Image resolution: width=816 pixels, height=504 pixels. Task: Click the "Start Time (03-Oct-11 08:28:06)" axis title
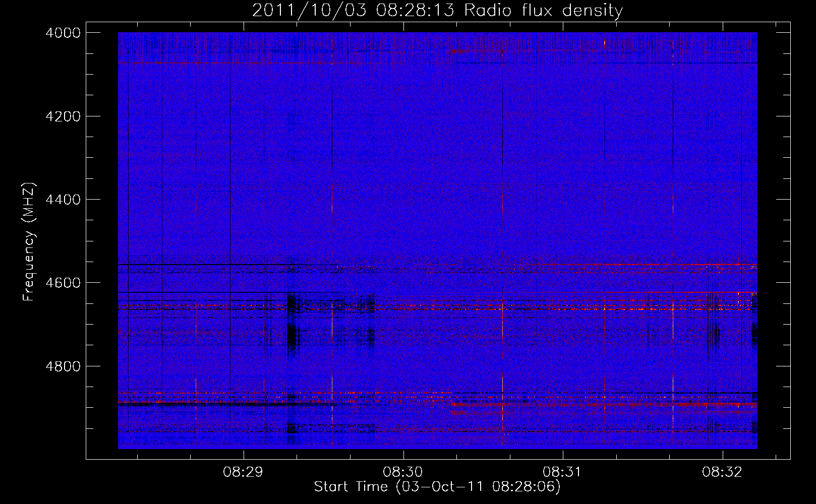[437, 487]
